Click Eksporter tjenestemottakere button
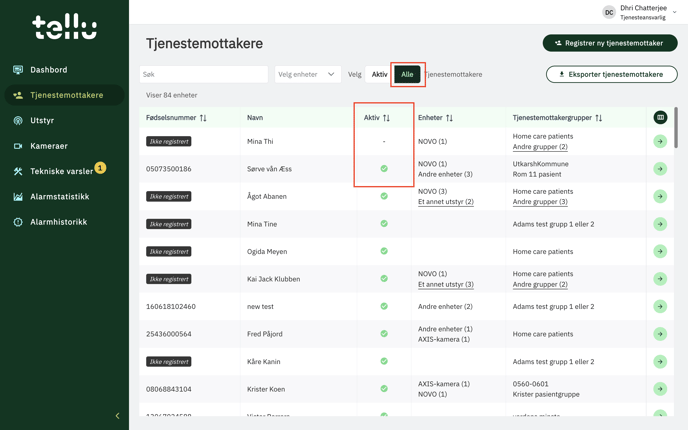 [x=612, y=75]
